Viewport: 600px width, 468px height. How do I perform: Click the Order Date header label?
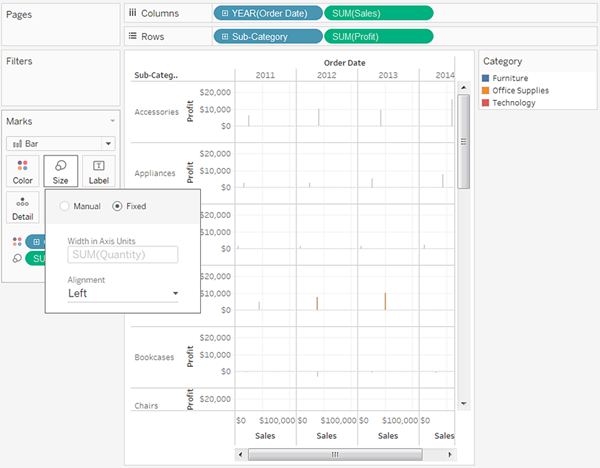pos(344,63)
